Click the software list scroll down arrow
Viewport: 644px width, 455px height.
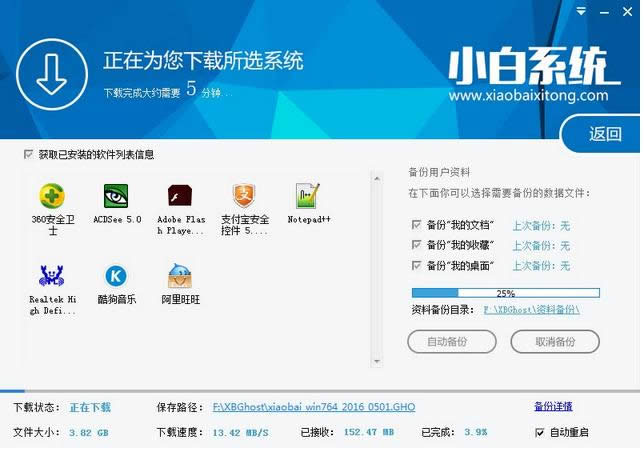click(x=377, y=361)
